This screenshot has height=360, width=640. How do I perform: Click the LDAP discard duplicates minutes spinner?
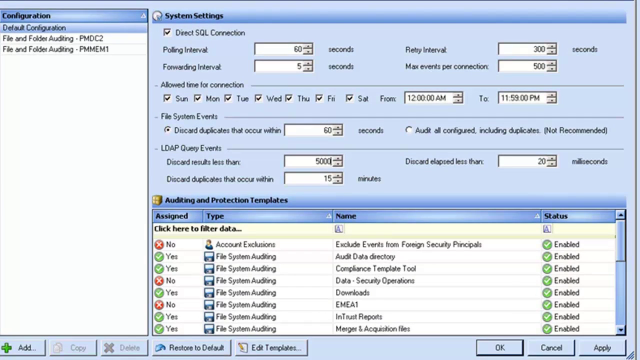pos(337,179)
